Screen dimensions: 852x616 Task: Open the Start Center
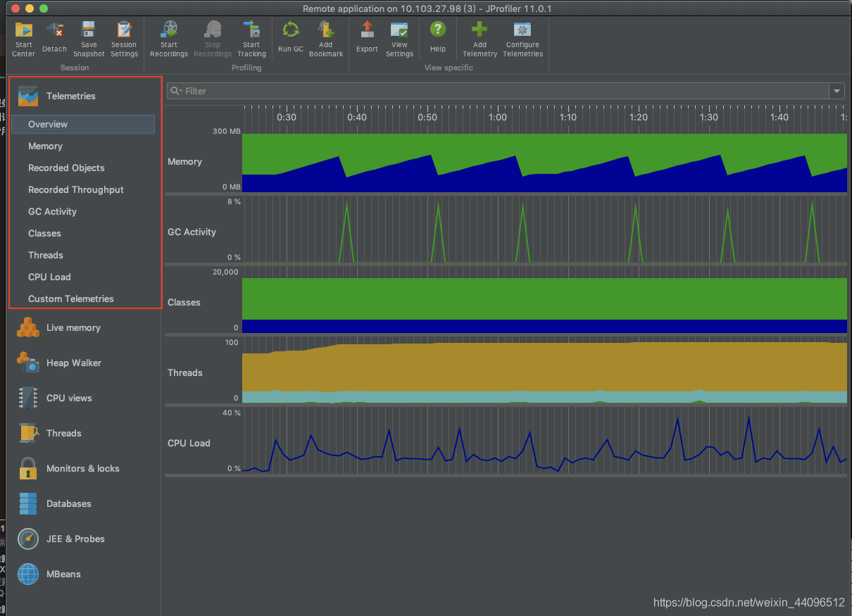pos(23,39)
